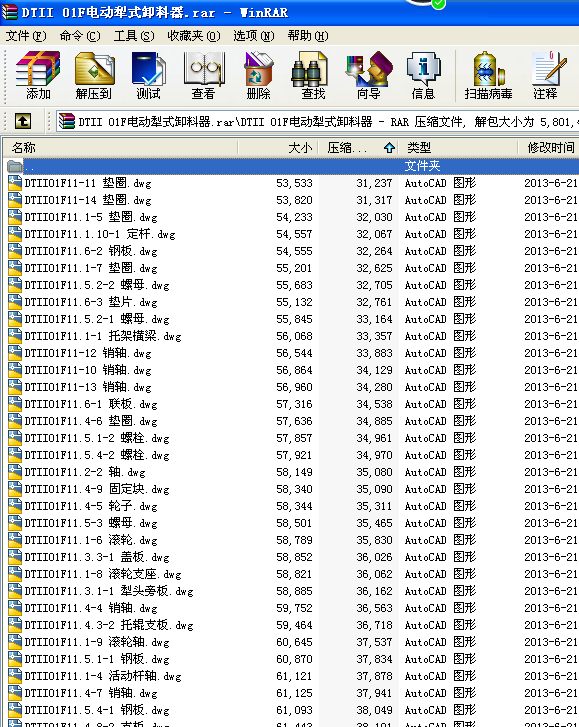The width and height of the screenshot is (579, 727).
Task: Open the 命令(C) menu
Action: pyautogui.click(x=80, y=36)
